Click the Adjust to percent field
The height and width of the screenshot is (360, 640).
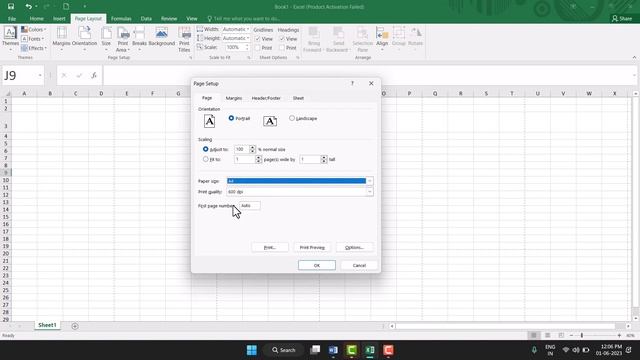pyautogui.click(x=241, y=149)
